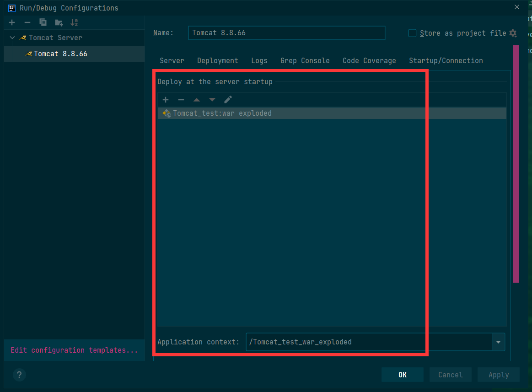This screenshot has width=532, height=392.
Task: Confirm with the OK button
Action: [x=403, y=375]
